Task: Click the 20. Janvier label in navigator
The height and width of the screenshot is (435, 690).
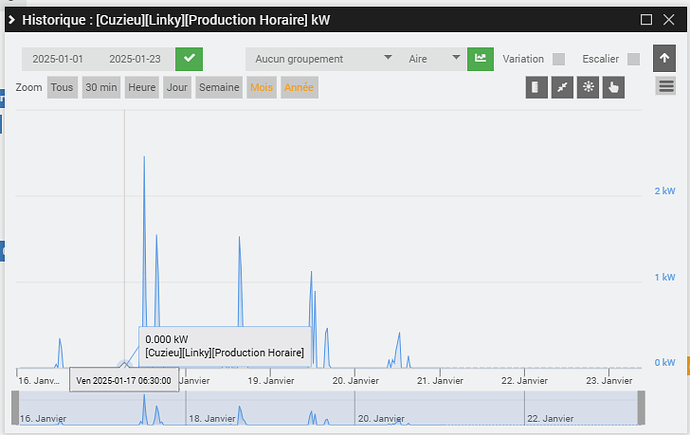Action: [x=381, y=418]
